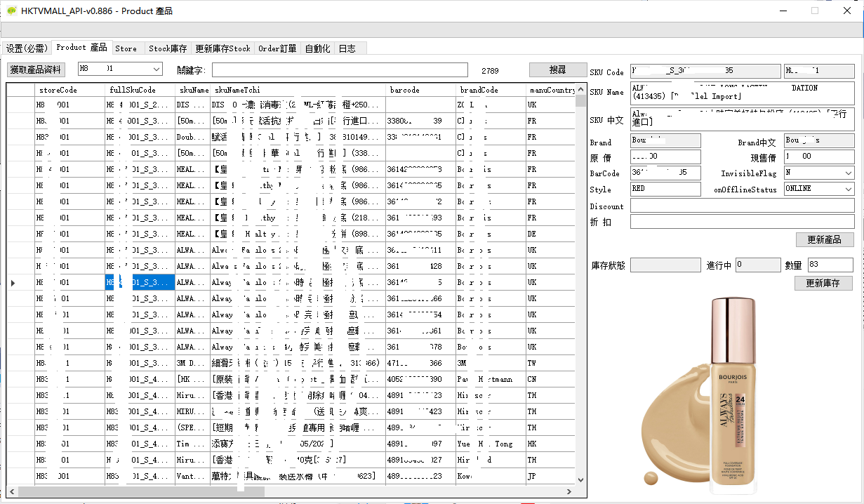Switch to the Stock庫存 tab
864x504 pixels.
168,48
